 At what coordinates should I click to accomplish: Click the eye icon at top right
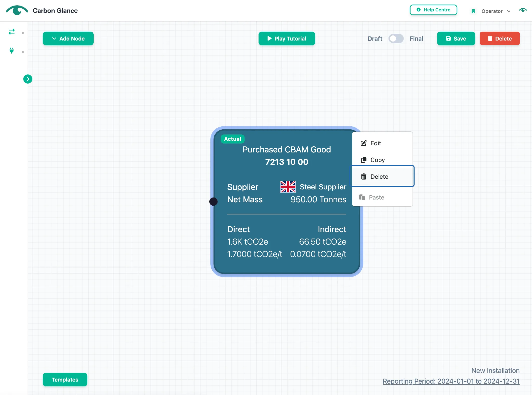(x=523, y=10)
